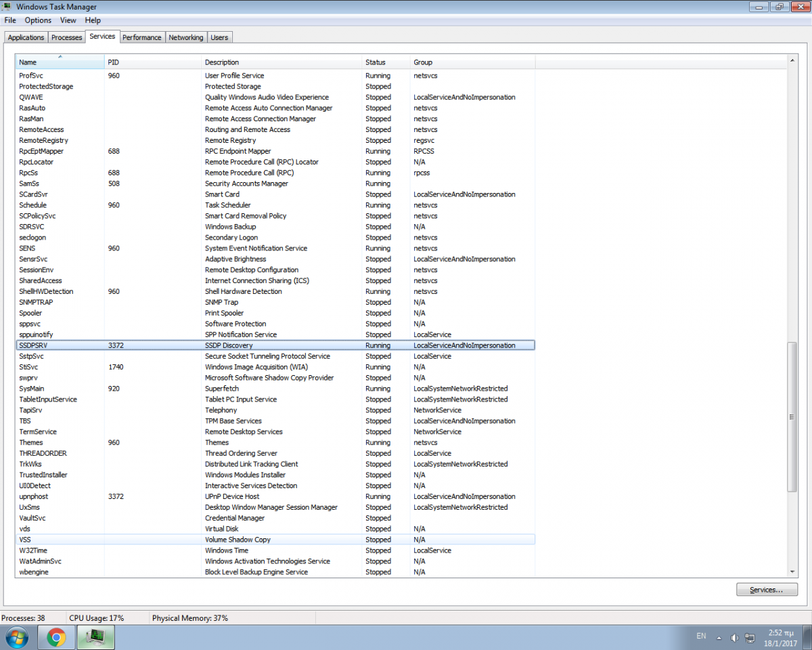Select the VaultSvc service row

[275, 518]
